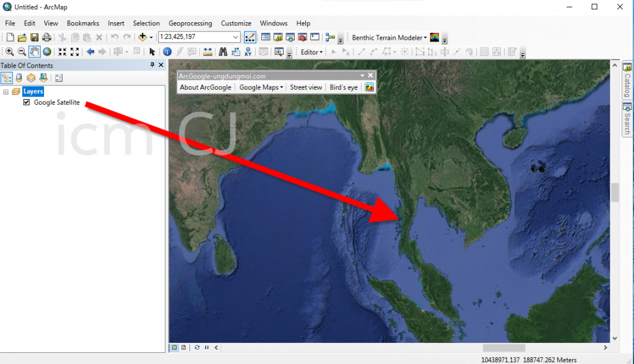
Task: Uncheck the Google Satellite layer visibility
Action: pos(26,103)
